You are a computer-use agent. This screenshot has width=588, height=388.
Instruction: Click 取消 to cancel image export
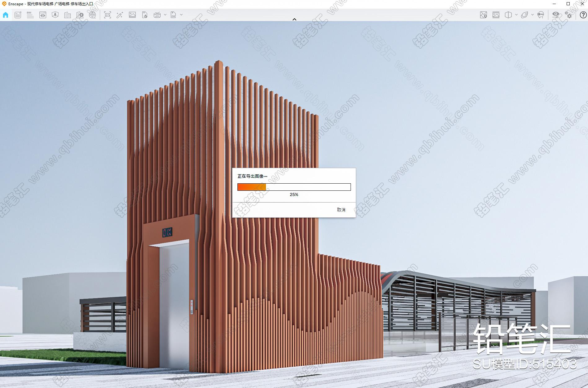(x=341, y=210)
